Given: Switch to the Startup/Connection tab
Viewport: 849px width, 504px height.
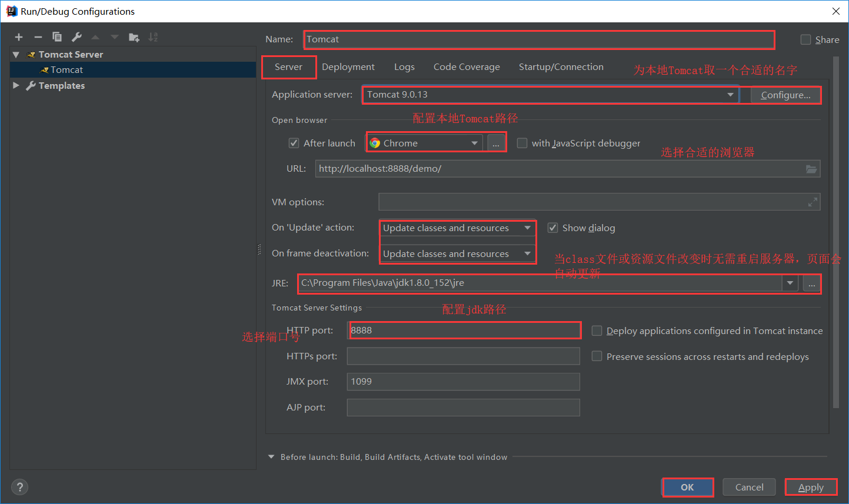Looking at the screenshot, I should [x=561, y=67].
